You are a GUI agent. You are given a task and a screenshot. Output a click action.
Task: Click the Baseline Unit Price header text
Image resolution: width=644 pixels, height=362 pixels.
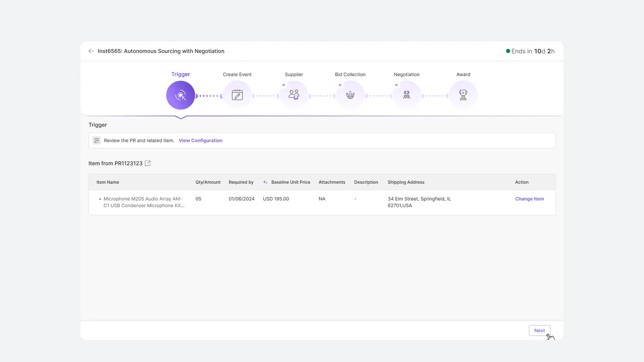291,182
